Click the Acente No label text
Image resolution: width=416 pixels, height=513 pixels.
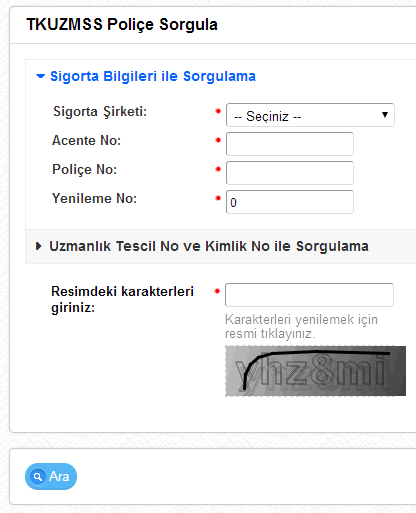pyautogui.click(x=86, y=140)
